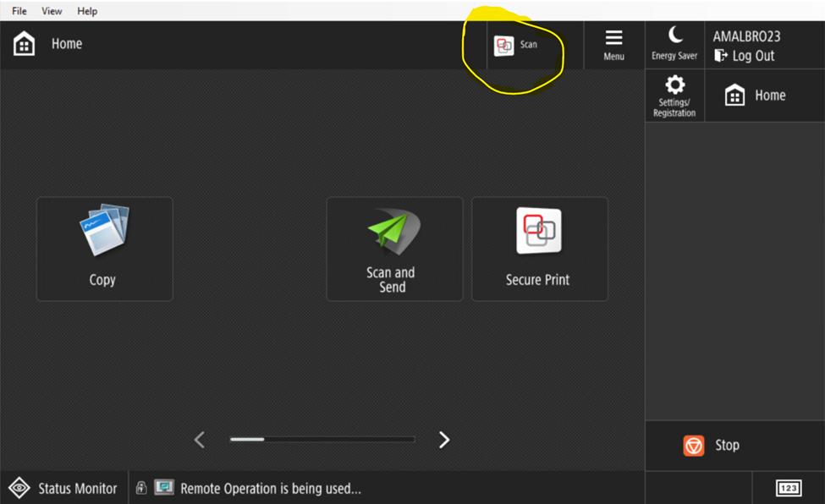Viewport: 825px width, 504px height.
Task: Open the File menu
Action: click(x=19, y=11)
